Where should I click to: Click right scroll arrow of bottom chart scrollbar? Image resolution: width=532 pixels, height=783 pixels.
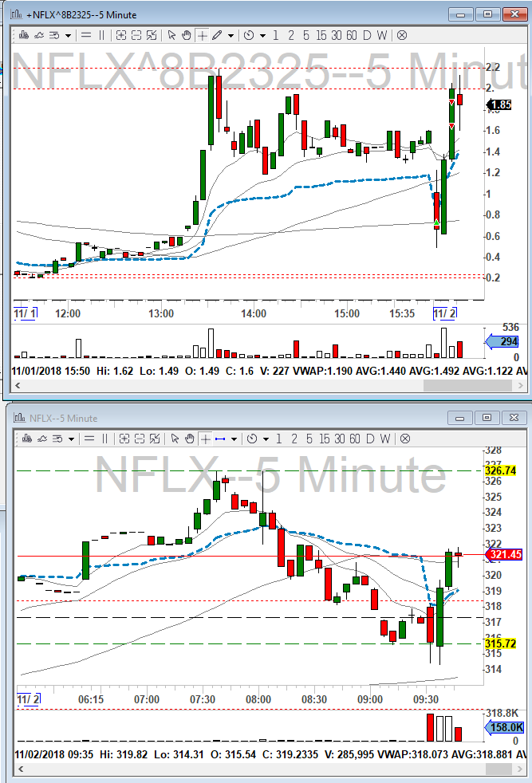(x=519, y=769)
